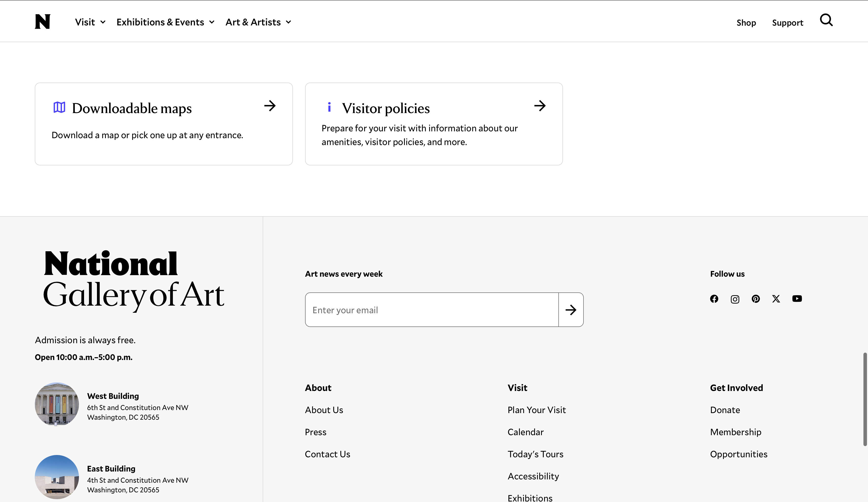The image size is (868, 502).
Task: Open the YouTube icon under Follow us
Action: (797, 299)
